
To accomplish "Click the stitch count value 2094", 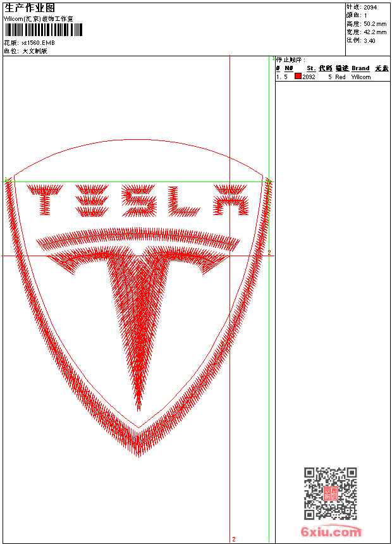I will (370, 8).
